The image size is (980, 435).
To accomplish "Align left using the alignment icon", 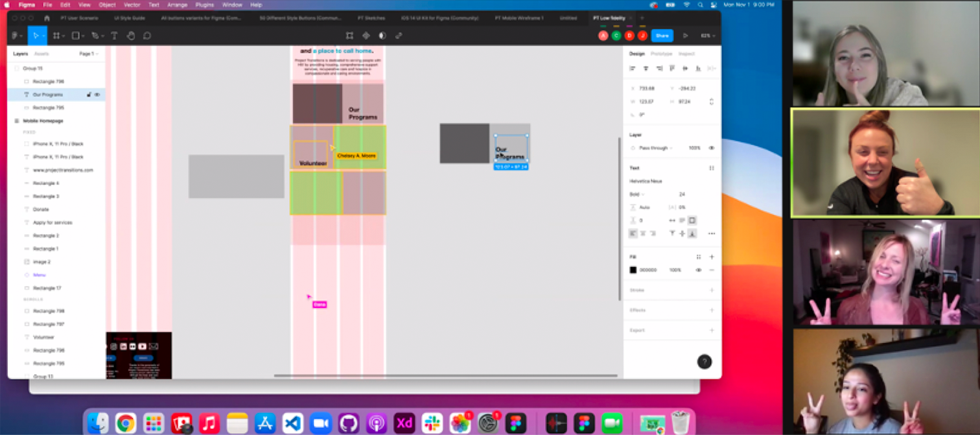I will click(x=633, y=68).
